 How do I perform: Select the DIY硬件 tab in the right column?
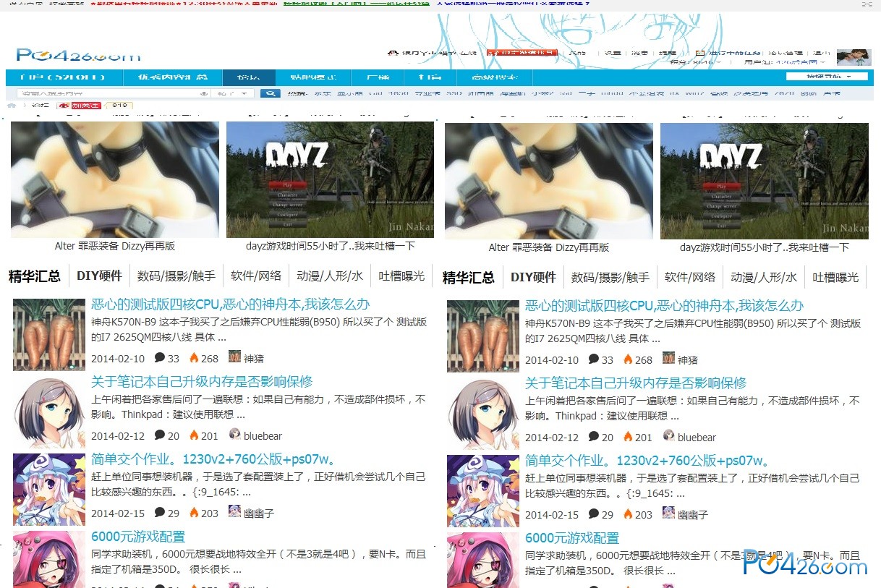[x=533, y=277]
